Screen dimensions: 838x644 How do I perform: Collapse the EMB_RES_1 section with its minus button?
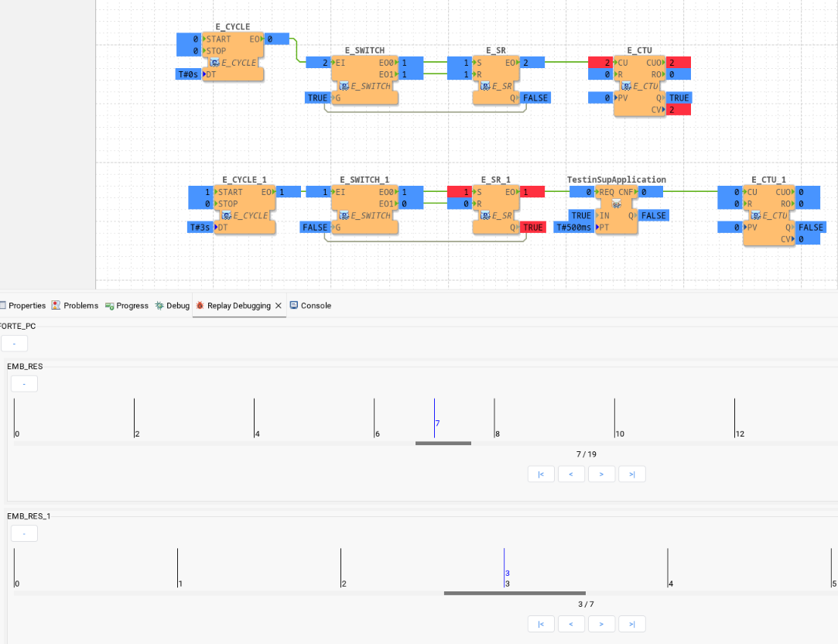coord(24,533)
